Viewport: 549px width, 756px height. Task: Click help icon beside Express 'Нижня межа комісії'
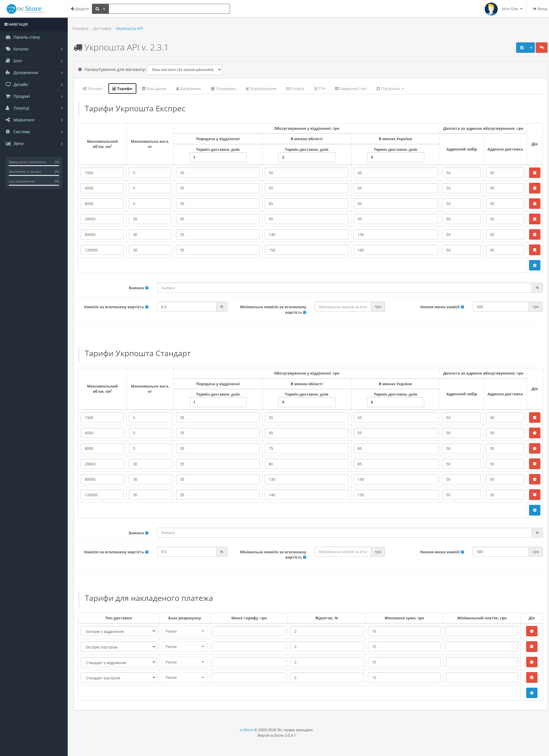[462, 307]
